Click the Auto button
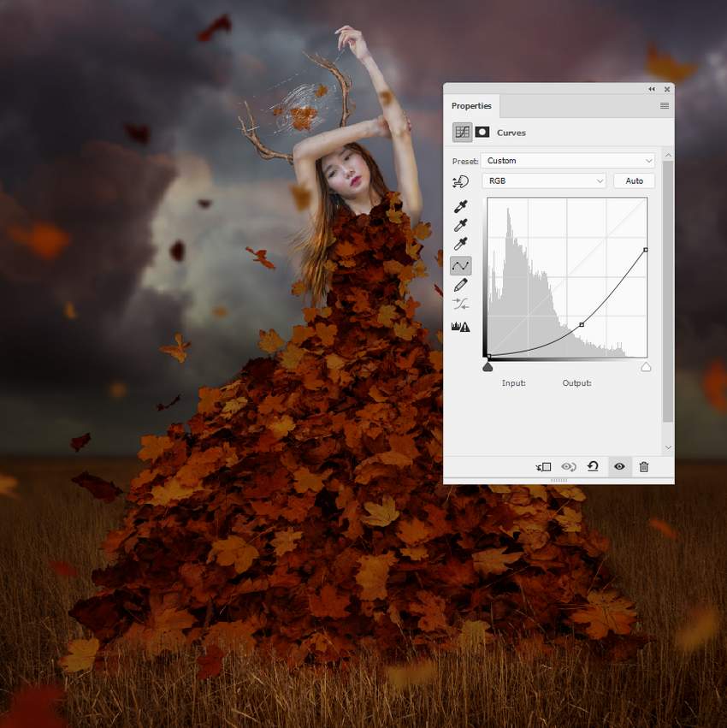727x728 pixels. (x=634, y=181)
